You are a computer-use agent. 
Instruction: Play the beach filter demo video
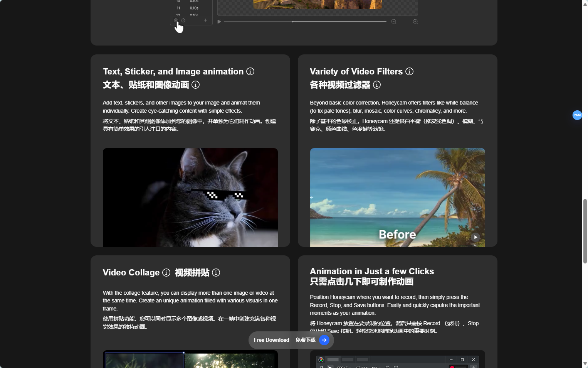(475, 237)
